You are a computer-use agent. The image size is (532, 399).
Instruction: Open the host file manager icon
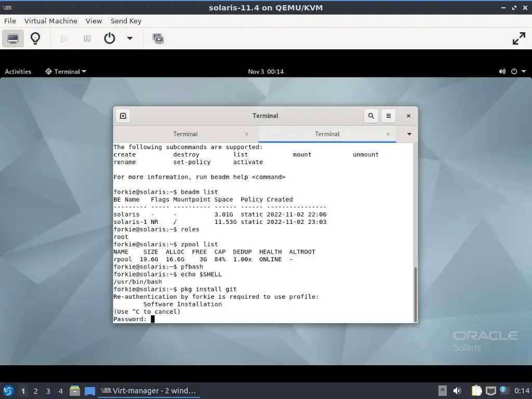click(75, 391)
